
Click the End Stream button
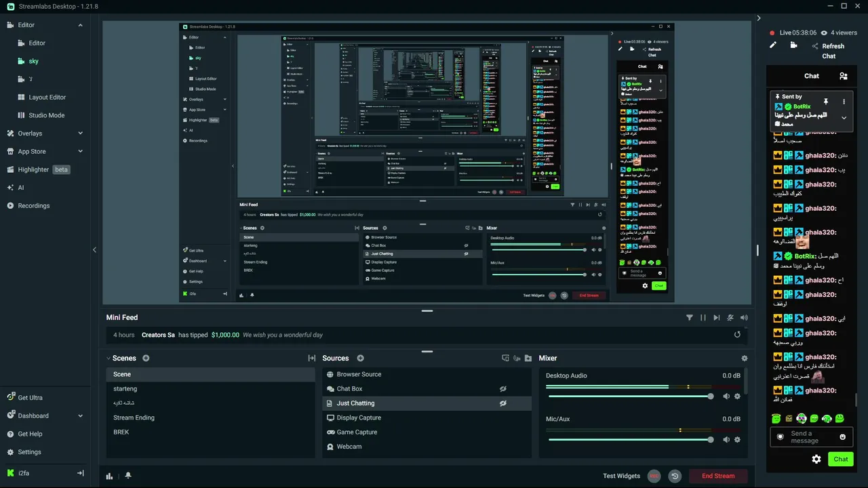(x=718, y=476)
